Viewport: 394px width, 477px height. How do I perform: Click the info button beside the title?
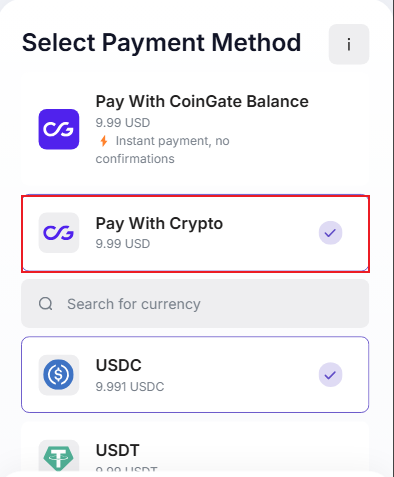click(x=349, y=44)
